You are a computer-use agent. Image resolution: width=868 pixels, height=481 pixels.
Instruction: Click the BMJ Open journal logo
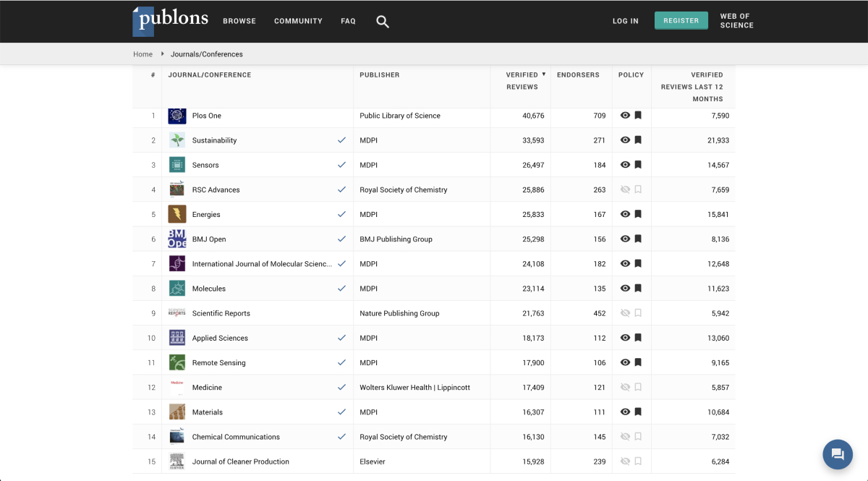click(177, 239)
